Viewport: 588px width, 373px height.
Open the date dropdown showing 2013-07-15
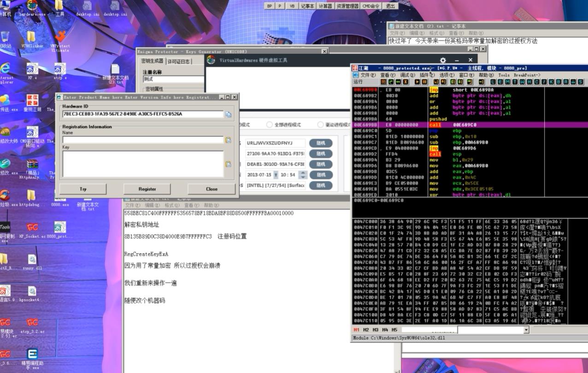pos(276,175)
